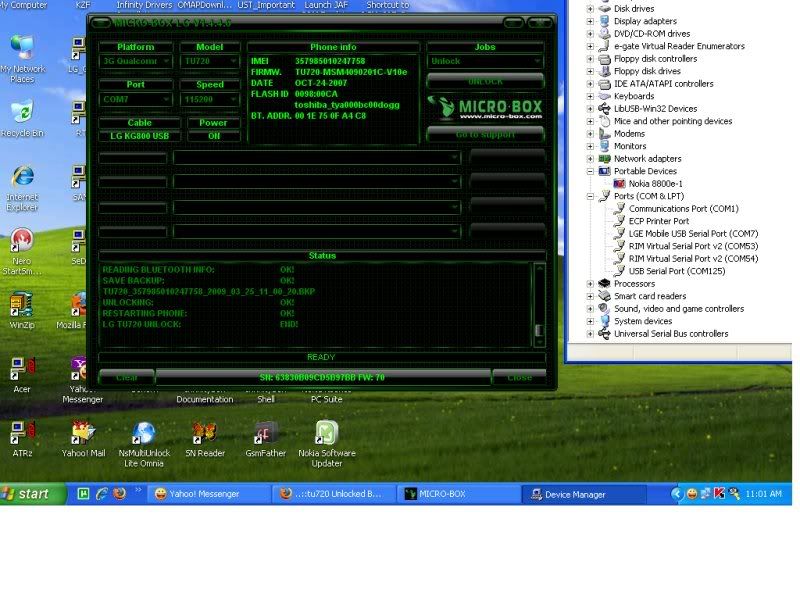Open the My Network Places desktop icon
The image size is (800, 600).
pos(23,58)
